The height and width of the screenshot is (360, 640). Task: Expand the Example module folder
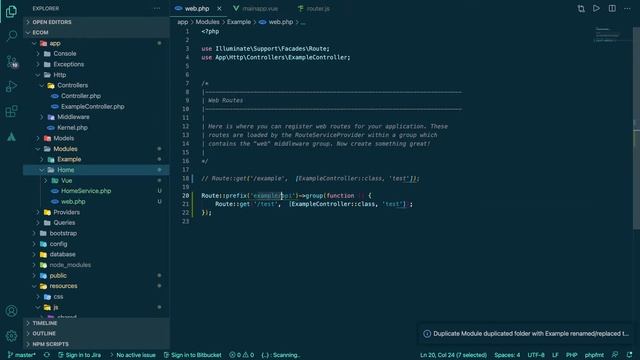[x=96, y=159]
